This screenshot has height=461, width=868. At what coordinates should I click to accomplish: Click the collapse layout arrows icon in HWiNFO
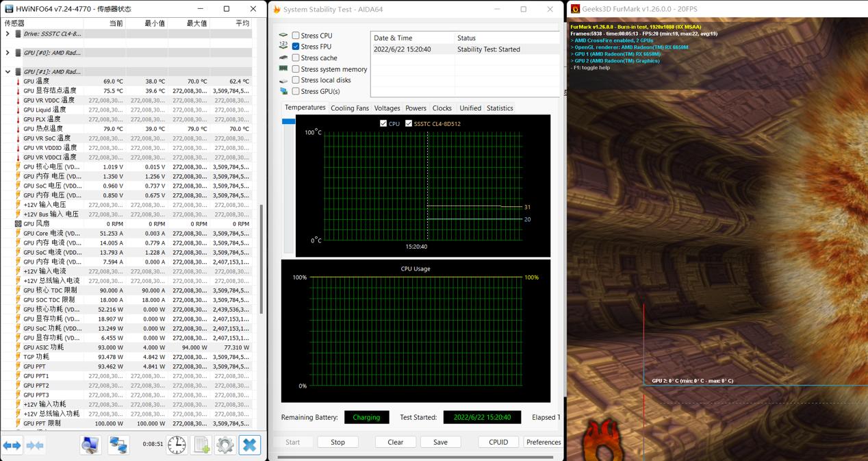tap(36, 445)
